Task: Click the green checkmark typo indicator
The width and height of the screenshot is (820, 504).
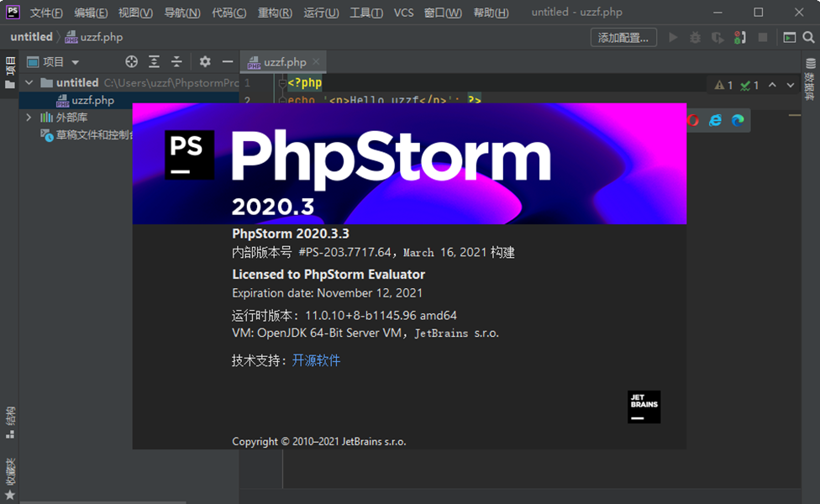Action: (x=750, y=85)
